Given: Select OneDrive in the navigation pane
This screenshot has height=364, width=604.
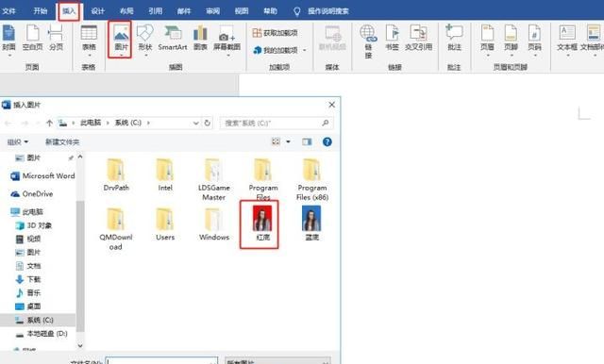Looking at the screenshot, I should [31, 194].
